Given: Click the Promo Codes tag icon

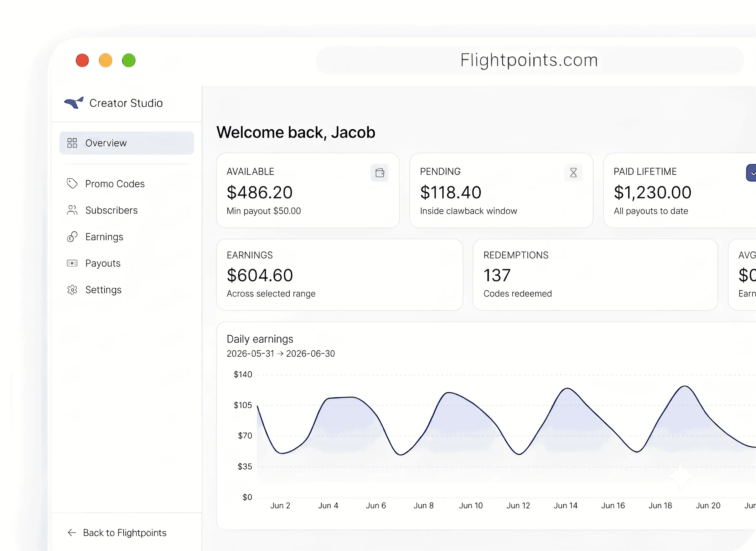Looking at the screenshot, I should coord(72,183).
